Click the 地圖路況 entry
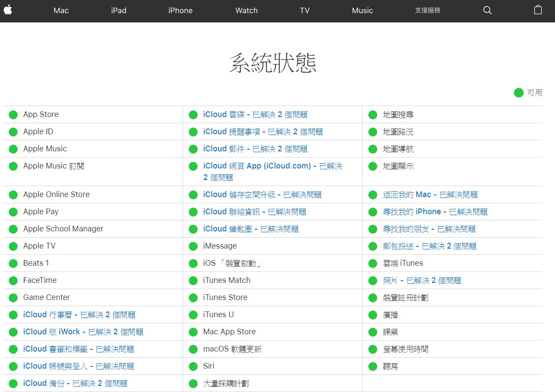Viewport: 555px width, 392px height. [398, 132]
